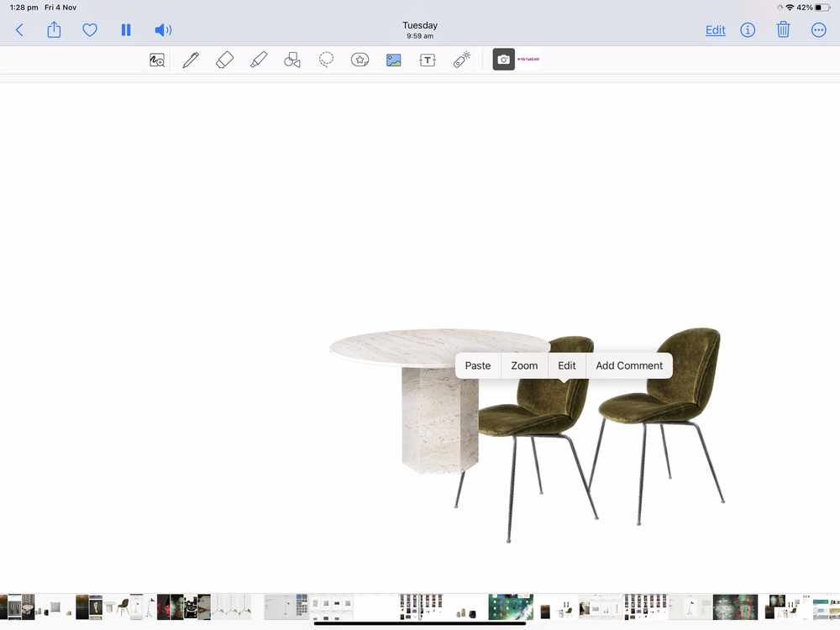Tap the Edit link in the top bar
The image size is (840, 630).
(x=715, y=29)
